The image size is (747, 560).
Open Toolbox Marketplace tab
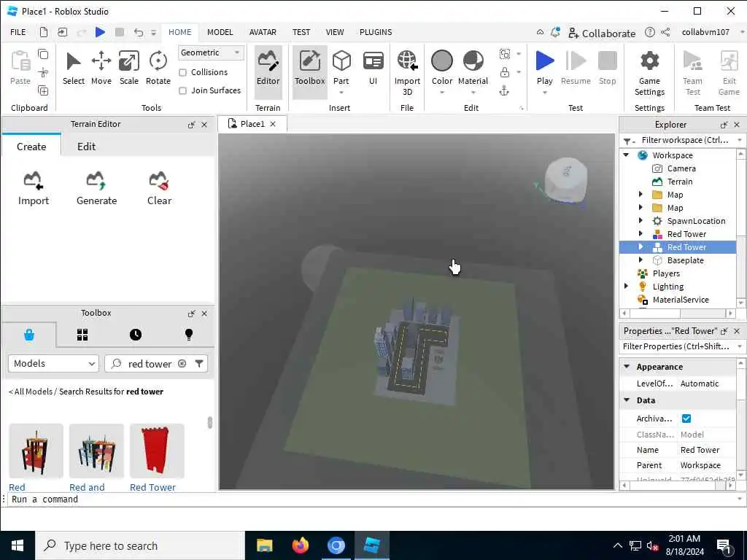[29, 335]
